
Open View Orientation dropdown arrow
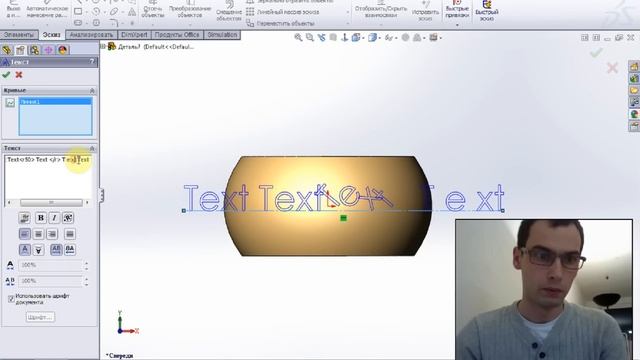tap(363, 38)
